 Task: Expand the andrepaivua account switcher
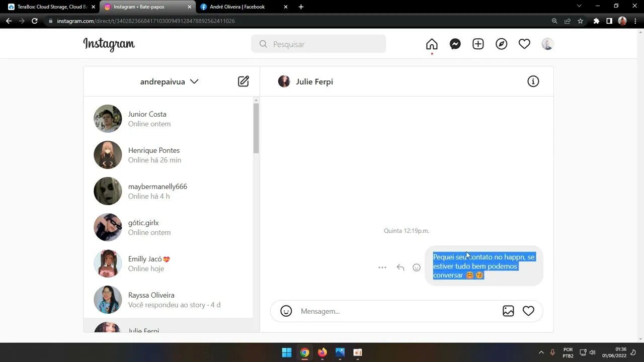(x=170, y=81)
